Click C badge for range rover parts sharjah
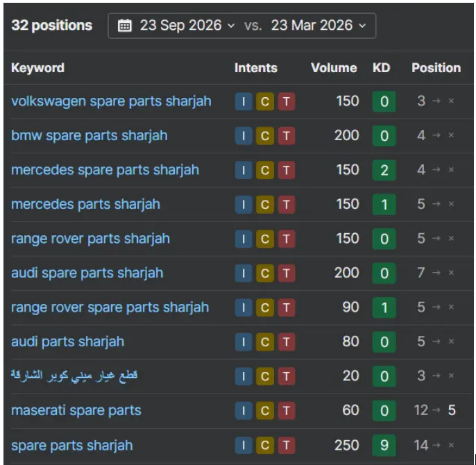 (x=265, y=239)
